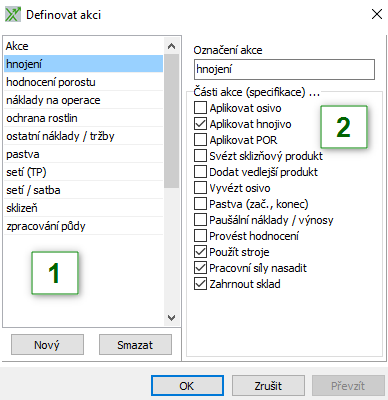Screen dimensions: 388x400
Task: Enable 'Paušální náklady / výnosy' checkbox
Action: click(200, 220)
